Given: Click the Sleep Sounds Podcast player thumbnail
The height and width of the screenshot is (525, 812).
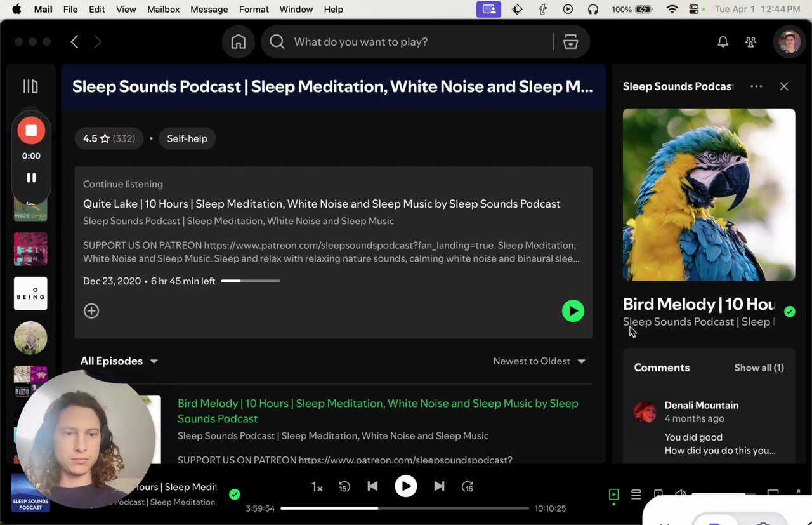Looking at the screenshot, I should (x=30, y=493).
